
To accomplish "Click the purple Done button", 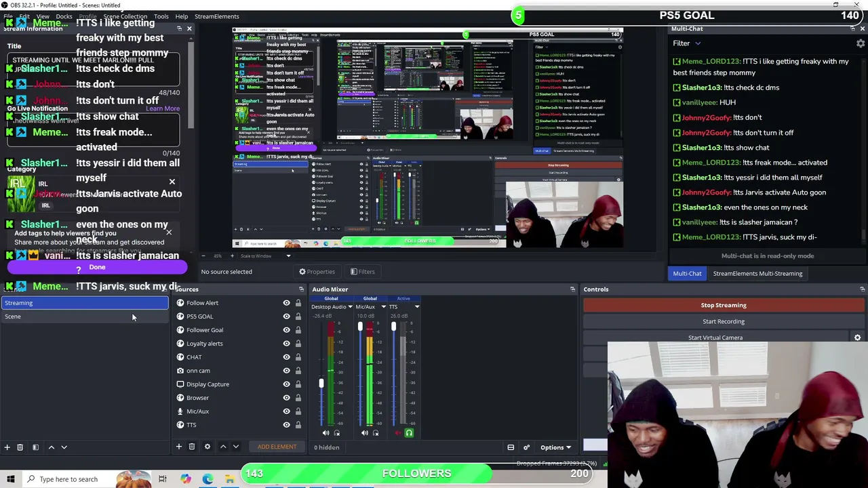I will pos(97,267).
